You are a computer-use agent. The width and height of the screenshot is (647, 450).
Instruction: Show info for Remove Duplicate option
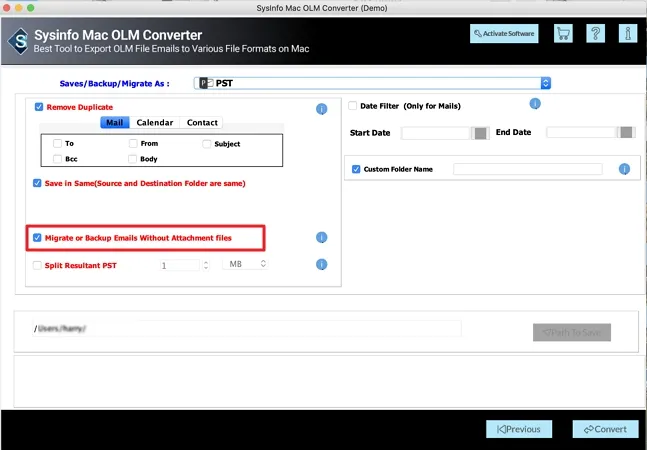(321, 109)
